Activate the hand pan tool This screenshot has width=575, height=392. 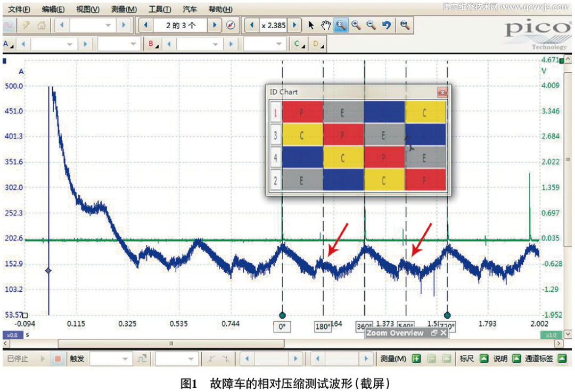click(x=326, y=25)
